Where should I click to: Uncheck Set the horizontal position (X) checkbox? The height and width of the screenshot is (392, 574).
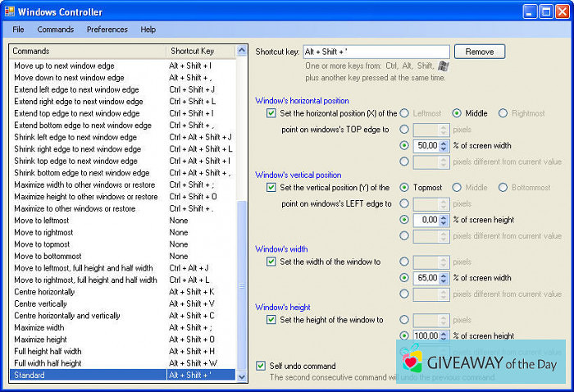point(271,113)
